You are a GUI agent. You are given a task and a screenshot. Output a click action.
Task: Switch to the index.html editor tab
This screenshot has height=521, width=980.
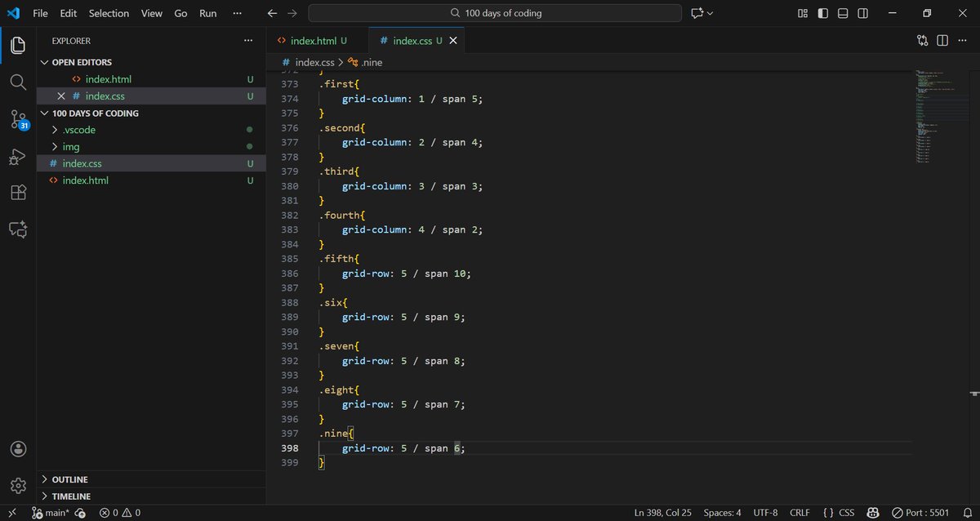point(318,40)
